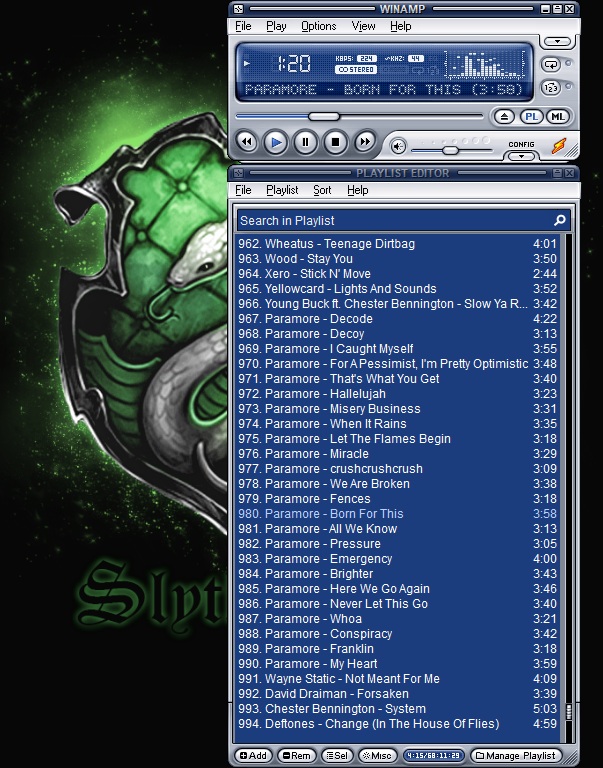
Task: Open the Playlist menu in Playlist Editor
Action: [x=282, y=190]
